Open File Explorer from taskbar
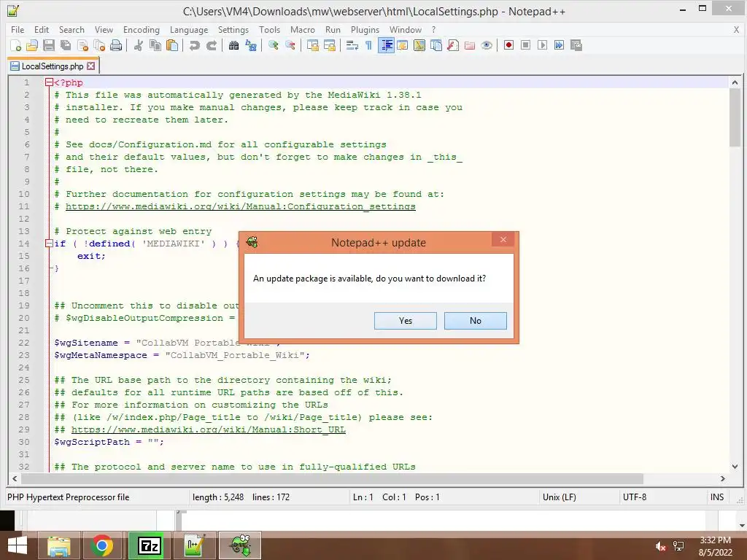 (58, 545)
